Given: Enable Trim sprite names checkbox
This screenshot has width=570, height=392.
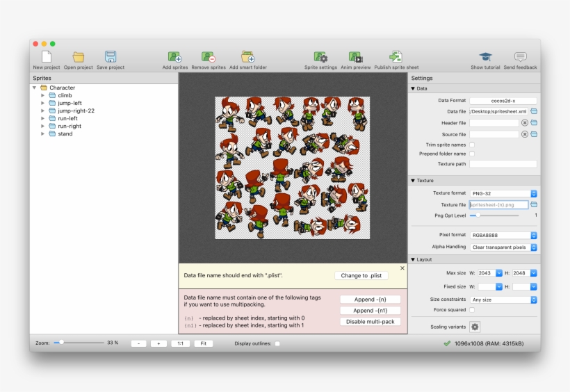Looking at the screenshot, I should (x=472, y=145).
